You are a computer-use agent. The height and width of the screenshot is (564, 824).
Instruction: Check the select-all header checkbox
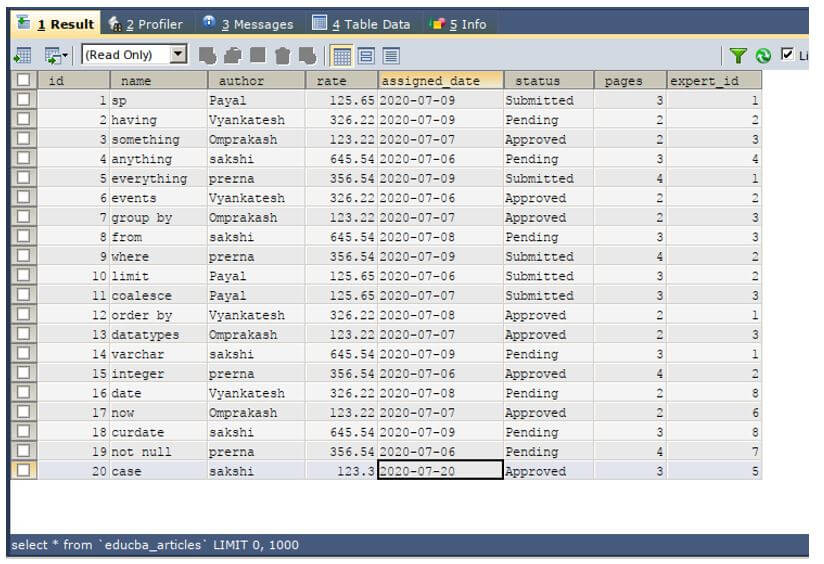pyautogui.click(x=23, y=80)
